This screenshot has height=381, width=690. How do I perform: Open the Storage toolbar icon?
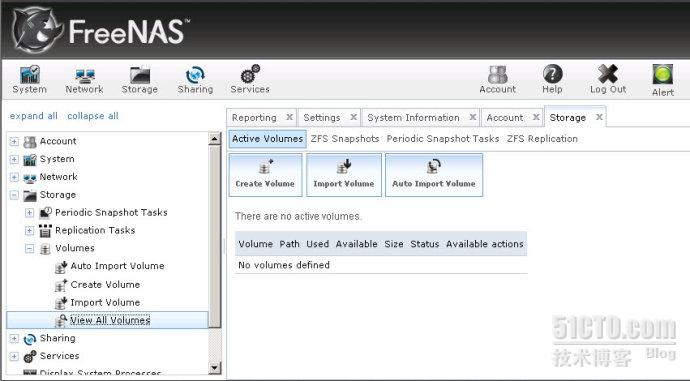point(139,80)
